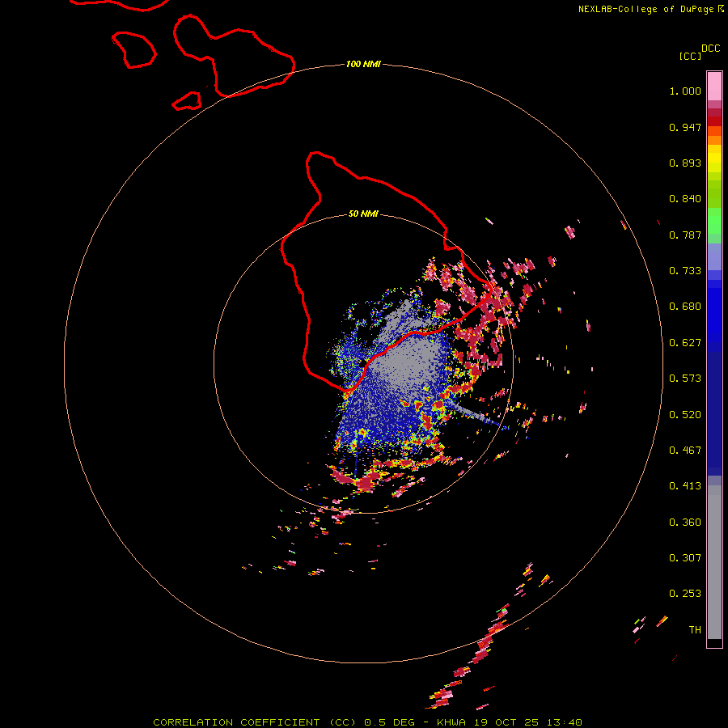Select the 0.627 scale value
The image size is (728, 728).
[685, 343]
